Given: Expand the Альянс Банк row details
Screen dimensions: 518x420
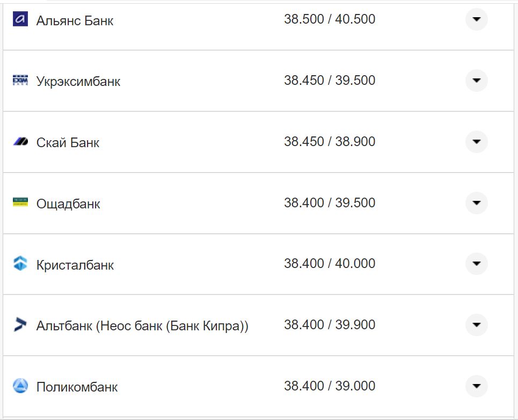Looking at the screenshot, I should 476,19.
